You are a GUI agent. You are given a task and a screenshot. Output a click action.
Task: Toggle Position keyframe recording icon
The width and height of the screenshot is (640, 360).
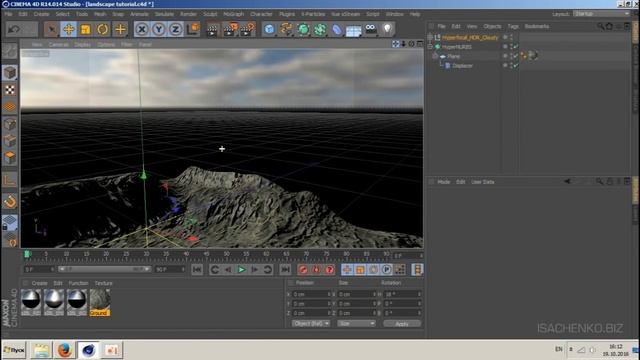pos(347,269)
